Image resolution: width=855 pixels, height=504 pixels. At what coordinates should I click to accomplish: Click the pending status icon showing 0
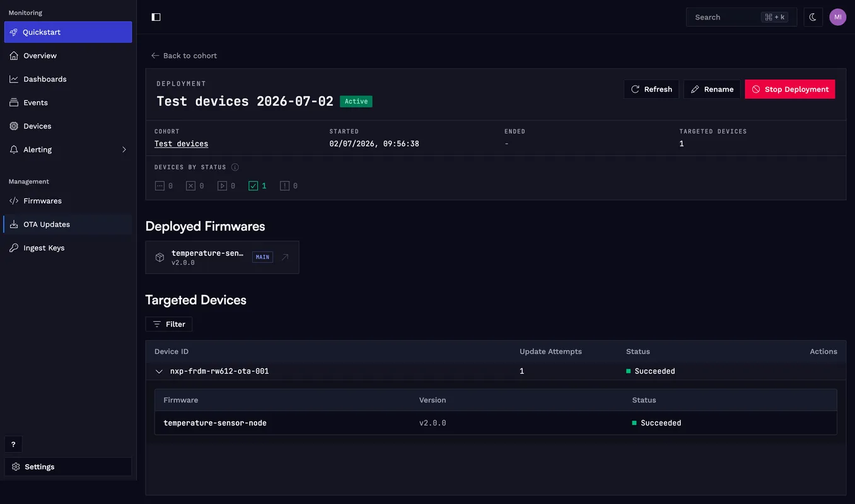[x=160, y=186]
